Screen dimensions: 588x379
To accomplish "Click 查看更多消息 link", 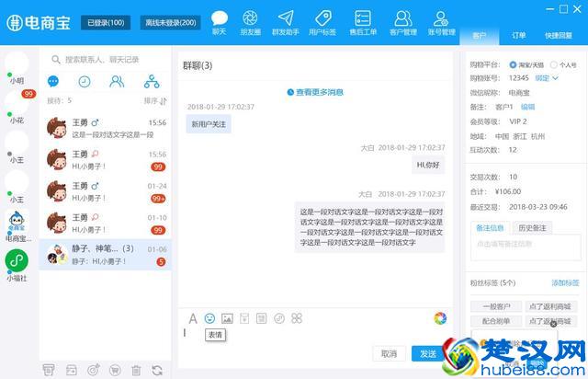I will pyautogui.click(x=315, y=92).
